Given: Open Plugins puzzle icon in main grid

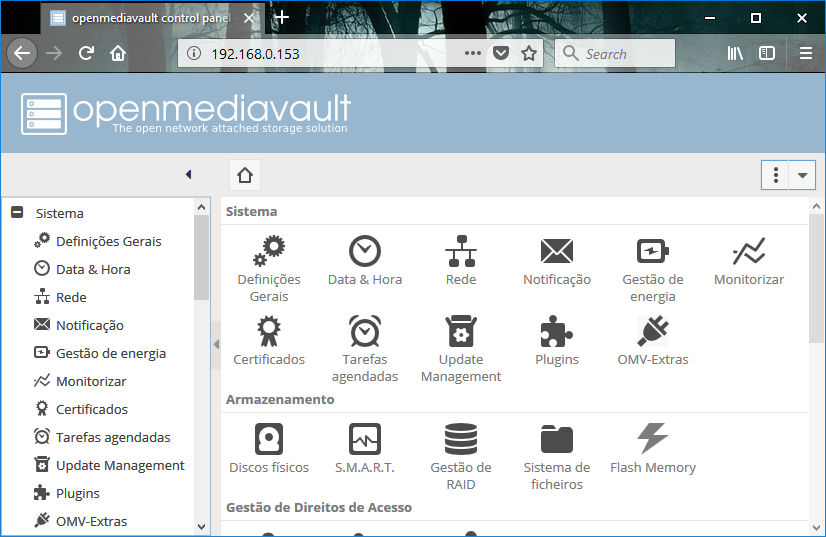Looking at the screenshot, I should click(x=557, y=331).
